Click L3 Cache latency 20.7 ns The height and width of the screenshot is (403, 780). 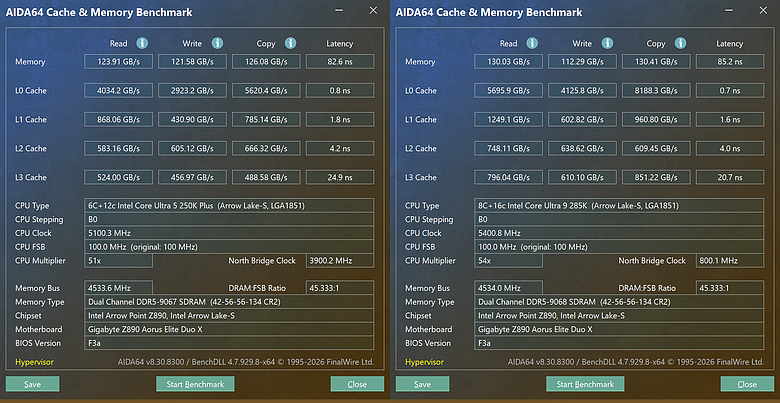point(730,177)
